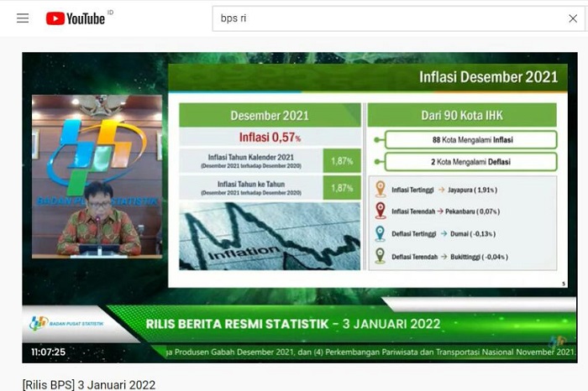Viewport: 588px width, 391px height.
Task: Click the 'Inflasi Desember 2021' slide title
Action: pos(488,77)
